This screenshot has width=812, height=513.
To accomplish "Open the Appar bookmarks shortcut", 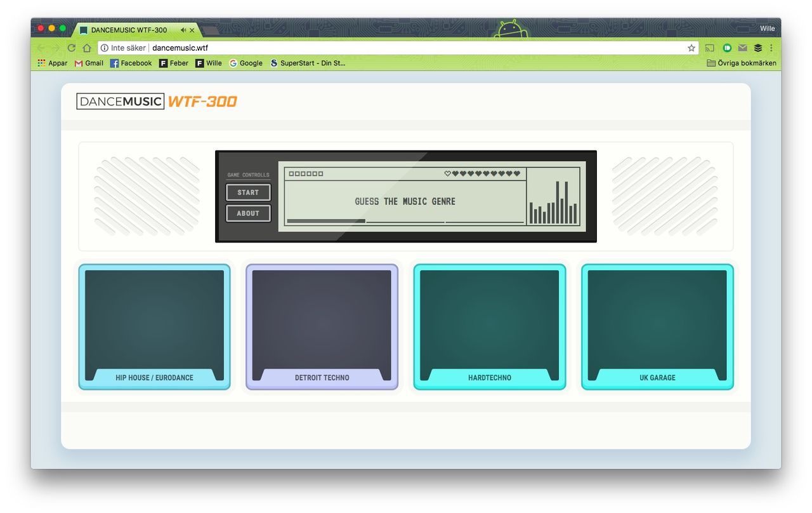I will coord(52,63).
